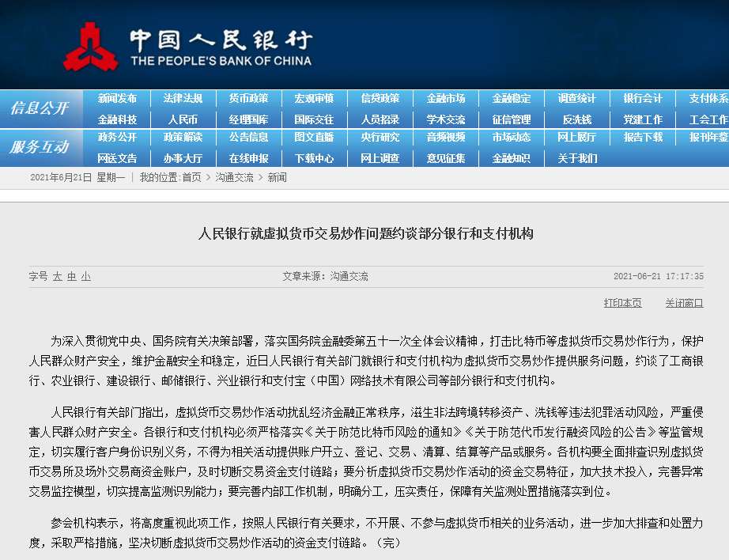Open the 在线申报 service page
The width and height of the screenshot is (729, 560).
[x=248, y=157]
